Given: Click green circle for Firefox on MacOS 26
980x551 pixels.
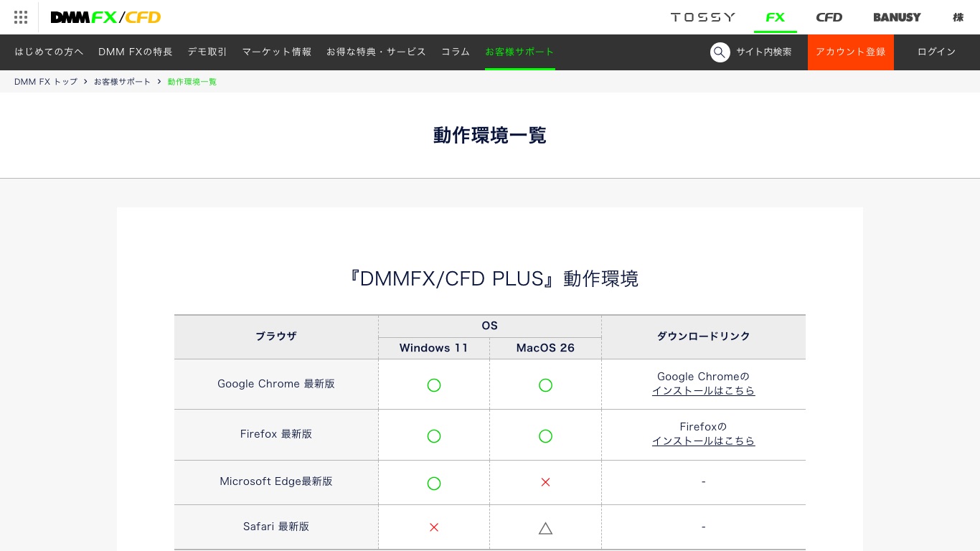Looking at the screenshot, I should click(x=545, y=436).
